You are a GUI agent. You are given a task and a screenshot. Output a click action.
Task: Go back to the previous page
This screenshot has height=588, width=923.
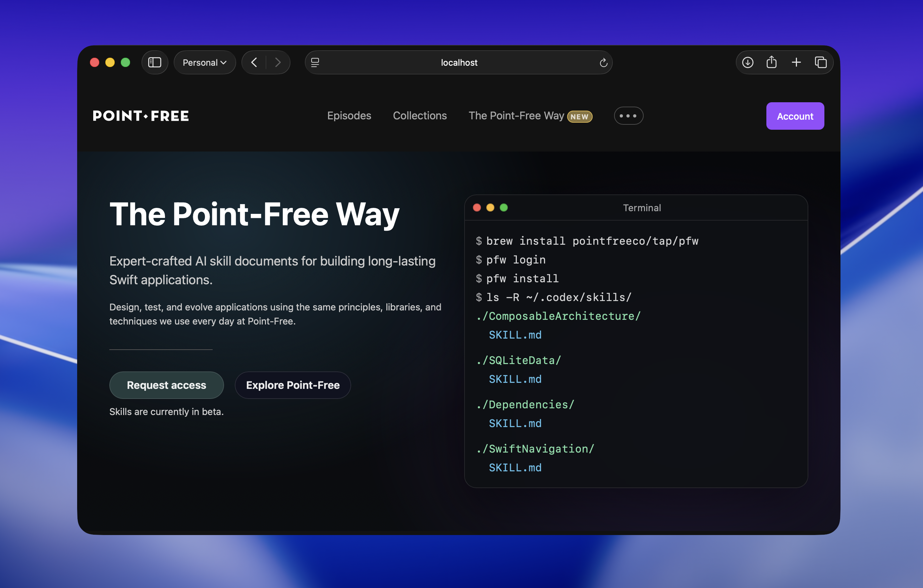254,62
